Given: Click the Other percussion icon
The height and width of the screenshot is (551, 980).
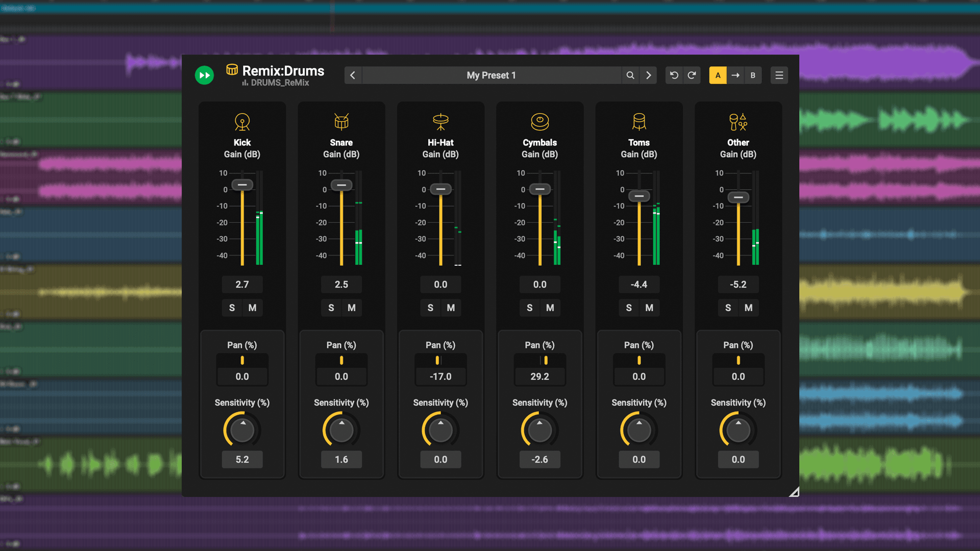Looking at the screenshot, I should click(x=738, y=122).
